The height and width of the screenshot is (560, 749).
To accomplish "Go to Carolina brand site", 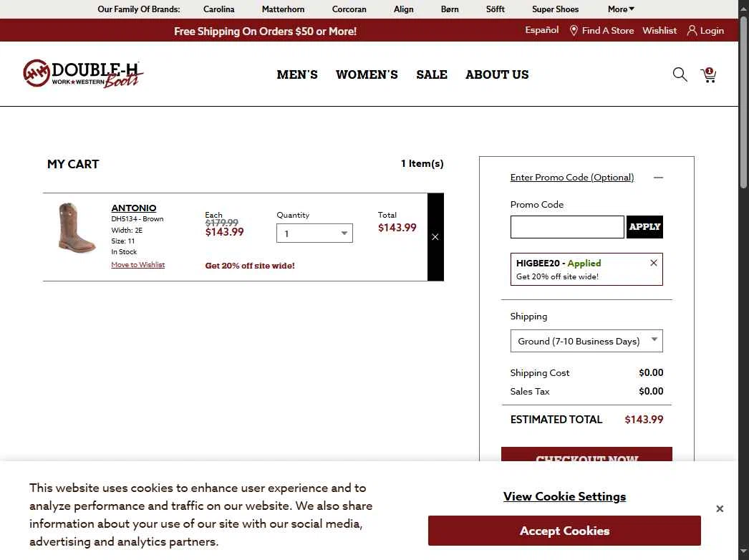I will (219, 9).
